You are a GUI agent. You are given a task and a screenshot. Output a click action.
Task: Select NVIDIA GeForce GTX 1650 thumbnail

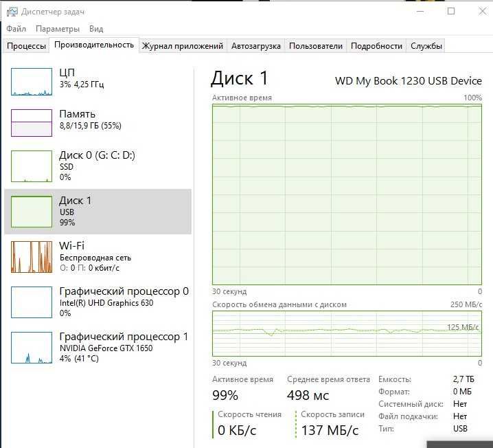(32, 347)
